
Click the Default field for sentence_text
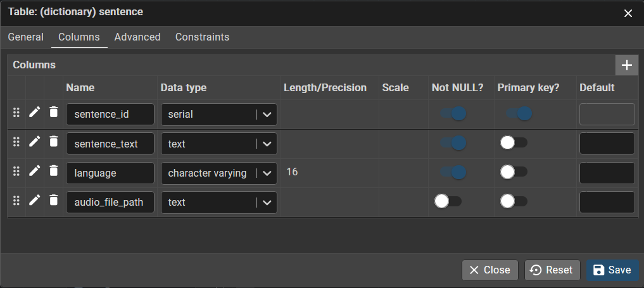607,144
